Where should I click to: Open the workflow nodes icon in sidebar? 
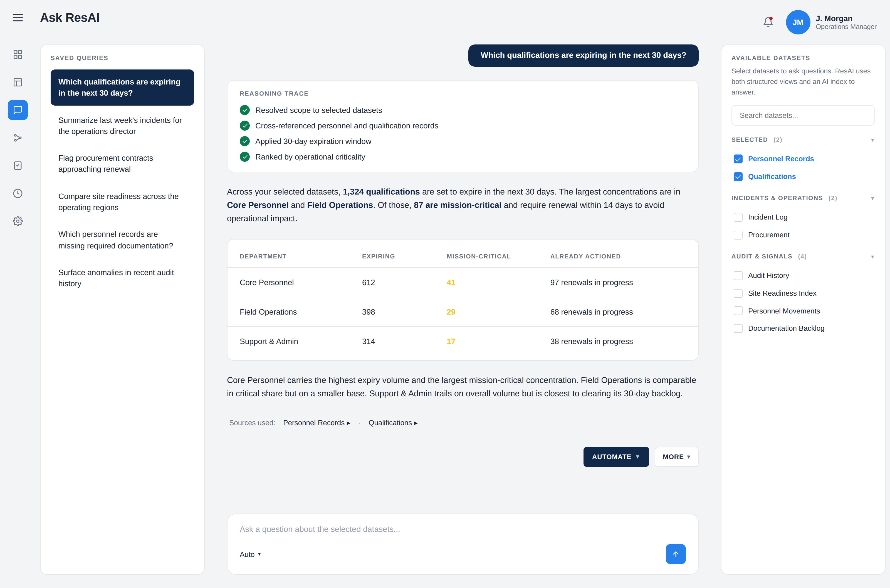[18, 138]
